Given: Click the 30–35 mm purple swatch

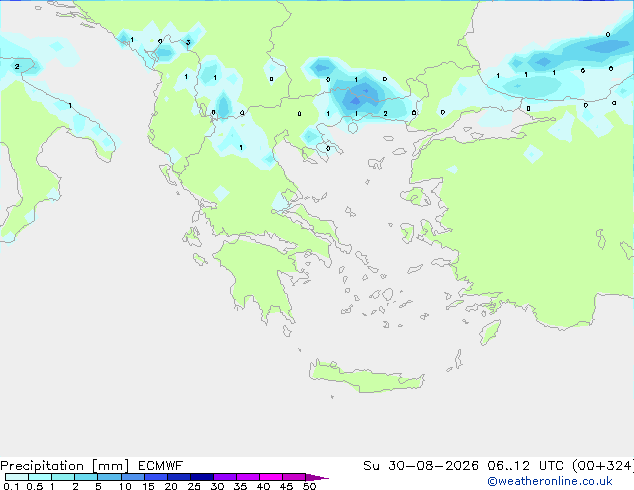Looking at the screenshot, I should pyautogui.click(x=225, y=477).
